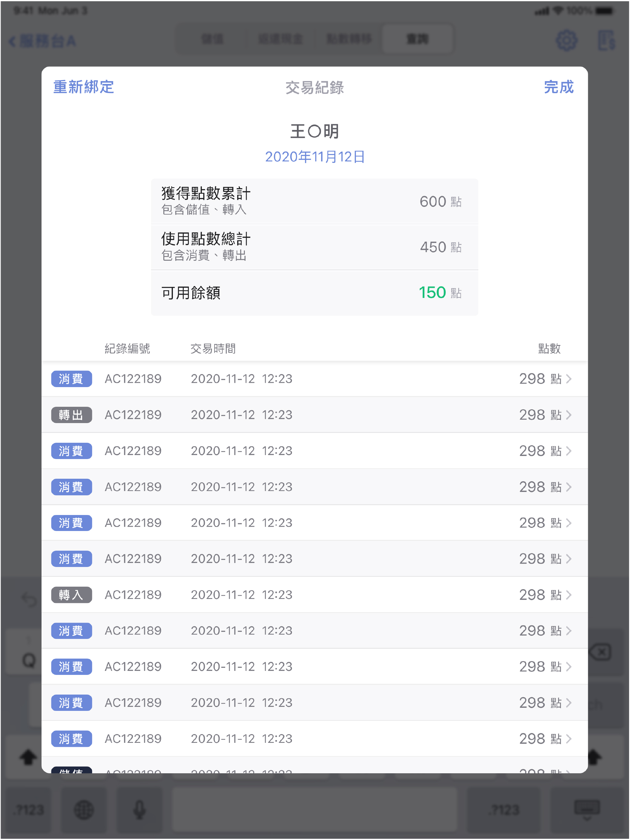This screenshot has height=840, width=630.
Task: Select AC122189 in the 轉出 row
Action: (x=133, y=415)
